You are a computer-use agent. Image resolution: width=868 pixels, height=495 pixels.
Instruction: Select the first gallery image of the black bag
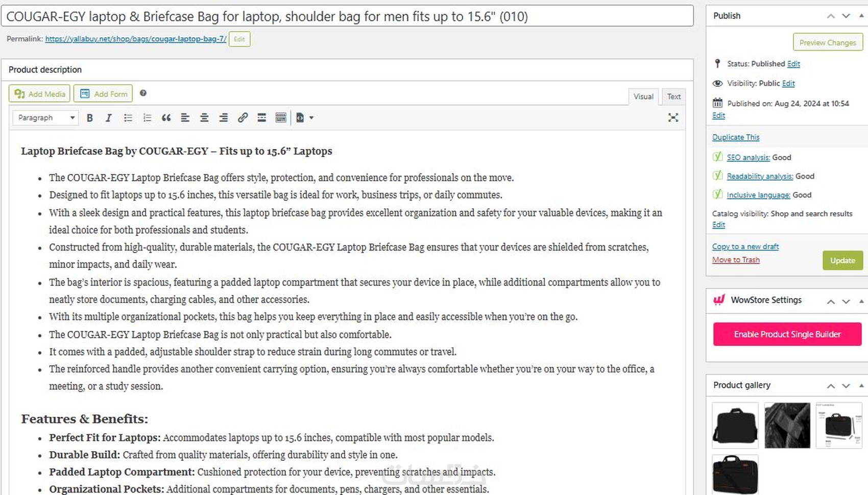pos(735,426)
